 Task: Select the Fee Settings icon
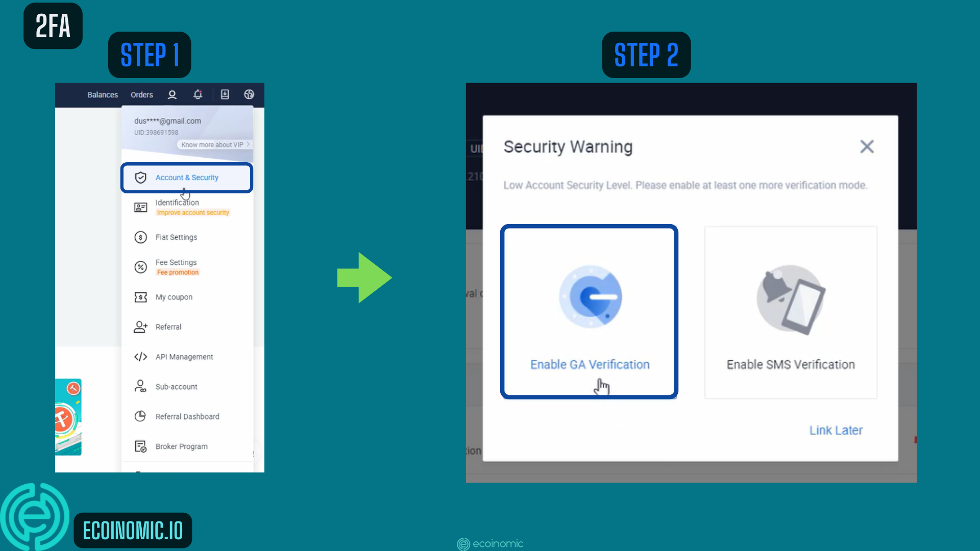(141, 266)
